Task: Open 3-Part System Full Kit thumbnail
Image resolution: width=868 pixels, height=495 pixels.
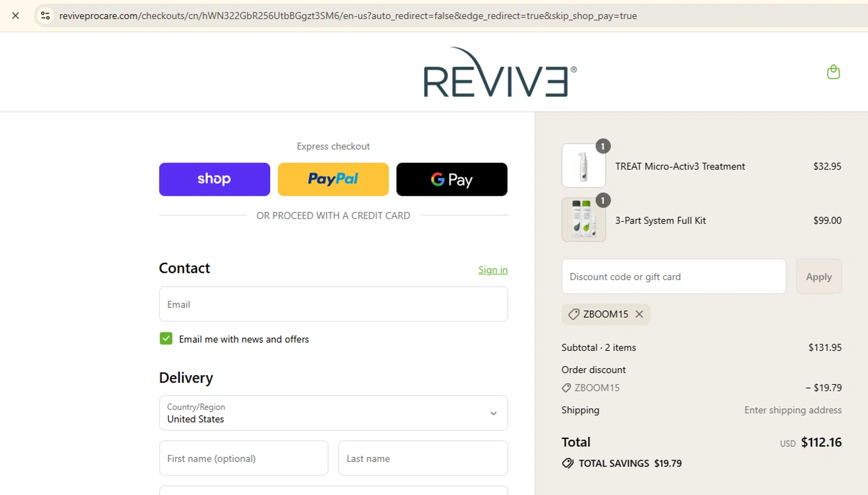Action: click(x=583, y=220)
